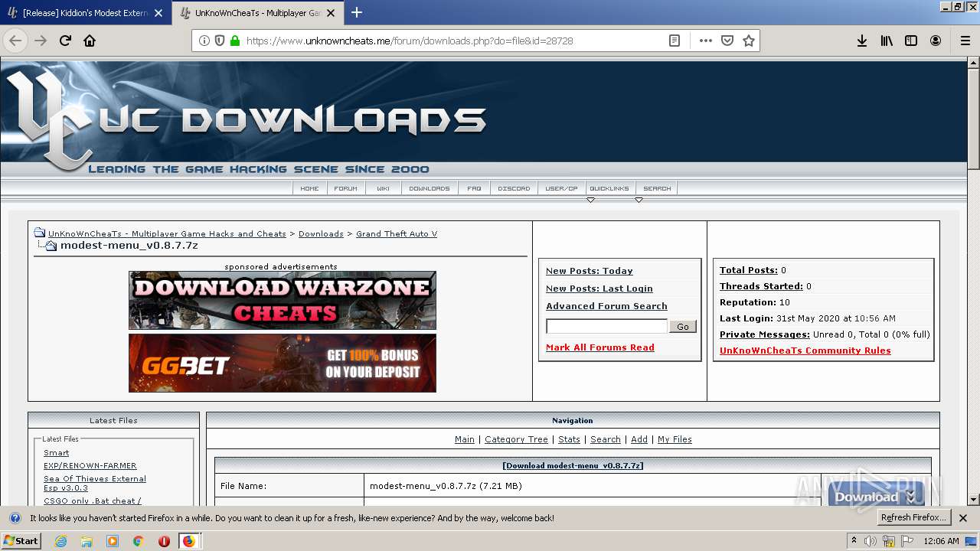The height and width of the screenshot is (551, 980).
Task: Click the blue Download button
Action: coord(876,494)
